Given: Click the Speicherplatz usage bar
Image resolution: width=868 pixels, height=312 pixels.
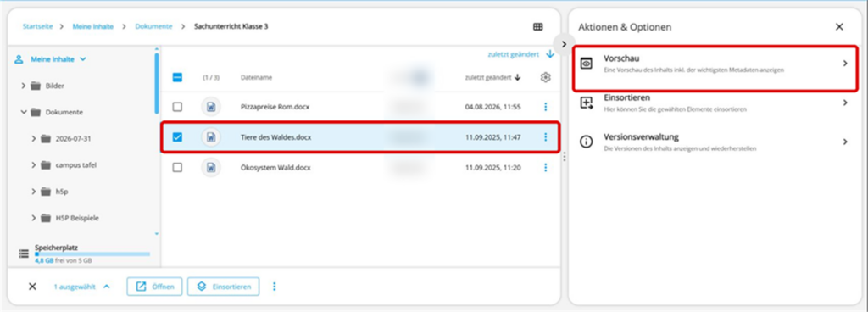Looking at the screenshot, I should pos(92,253).
